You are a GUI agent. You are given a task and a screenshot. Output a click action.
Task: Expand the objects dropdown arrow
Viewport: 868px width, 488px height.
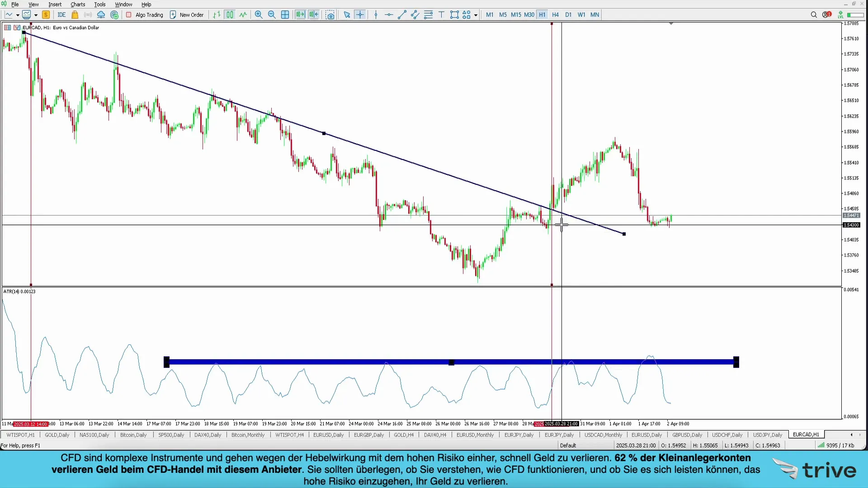click(476, 15)
